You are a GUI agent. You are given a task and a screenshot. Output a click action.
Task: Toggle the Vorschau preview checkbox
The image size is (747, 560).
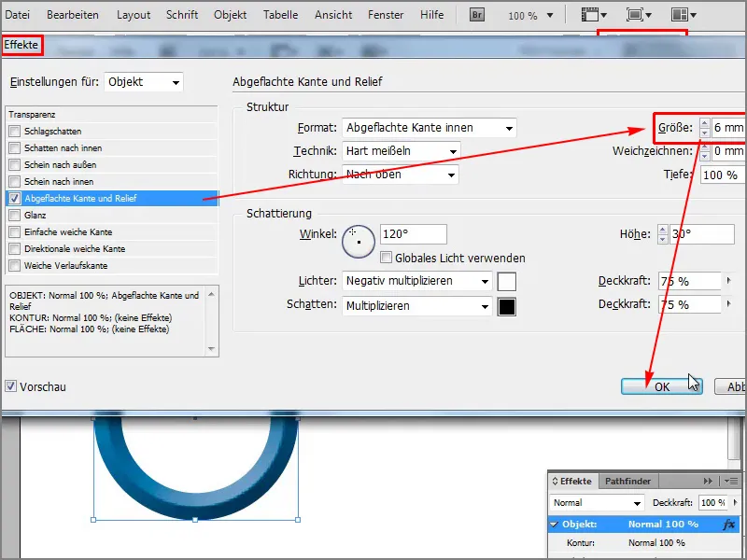pos(11,386)
